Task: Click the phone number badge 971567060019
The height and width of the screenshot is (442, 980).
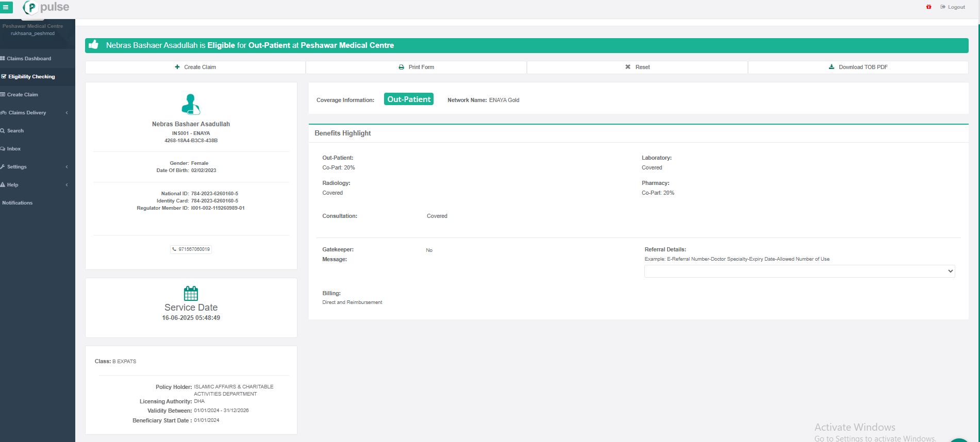Action: click(x=191, y=249)
